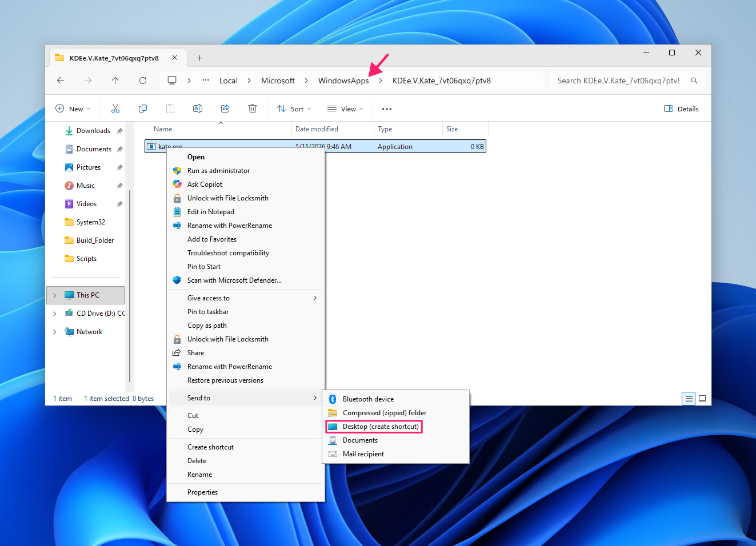Click the Cut scissors toolbar icon
Screen dimensions: 756x546
pos(115,109)
